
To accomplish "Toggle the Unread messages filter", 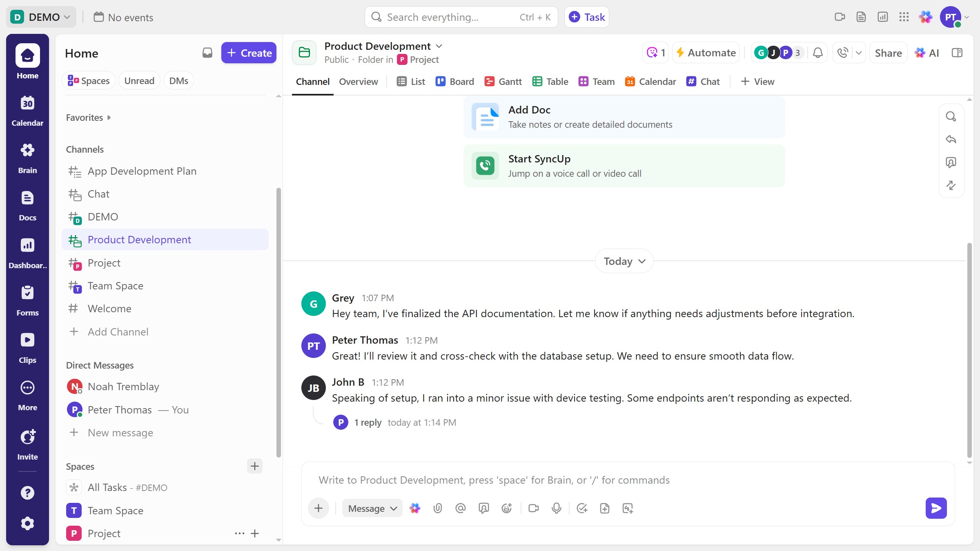I will click(139, 80).
